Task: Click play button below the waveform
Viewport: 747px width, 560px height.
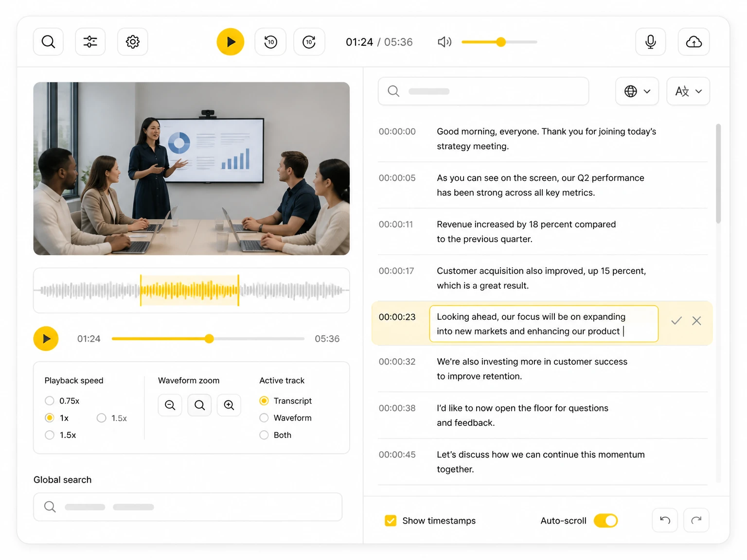Action: [46, 339]
